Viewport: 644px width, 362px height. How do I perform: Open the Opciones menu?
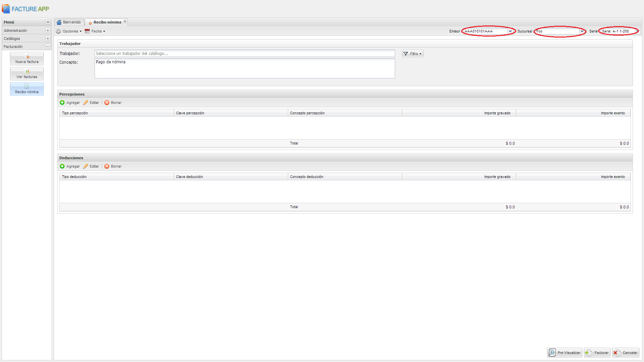pos(69,31)
